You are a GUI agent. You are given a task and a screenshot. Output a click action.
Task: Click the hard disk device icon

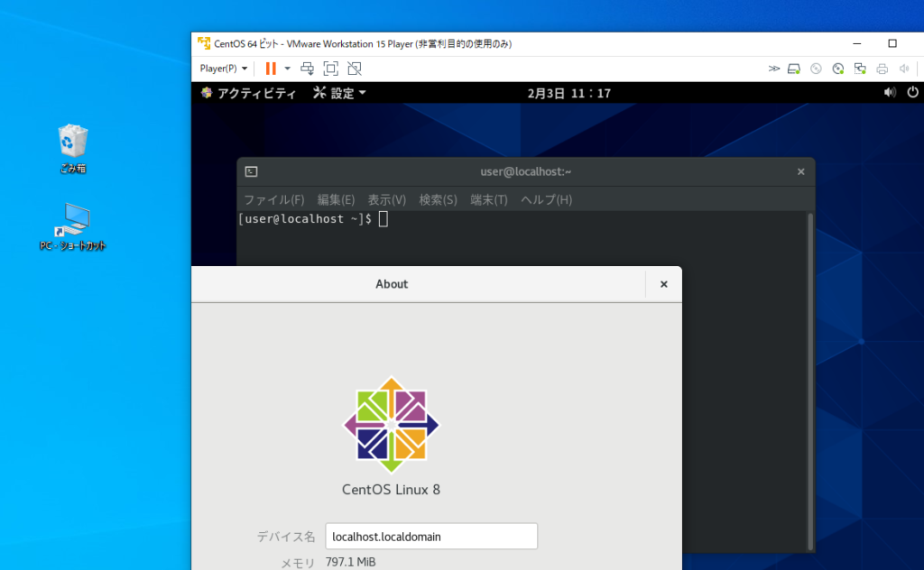(x=794, y=69)
